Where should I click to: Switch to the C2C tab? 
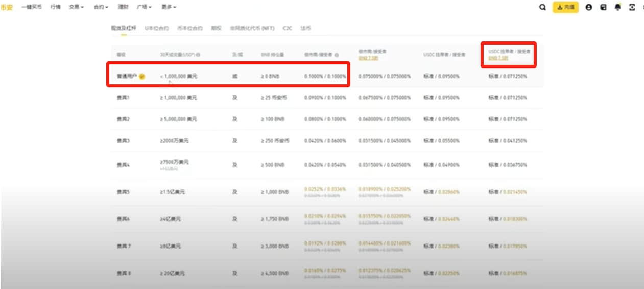[x=288, y=28]
